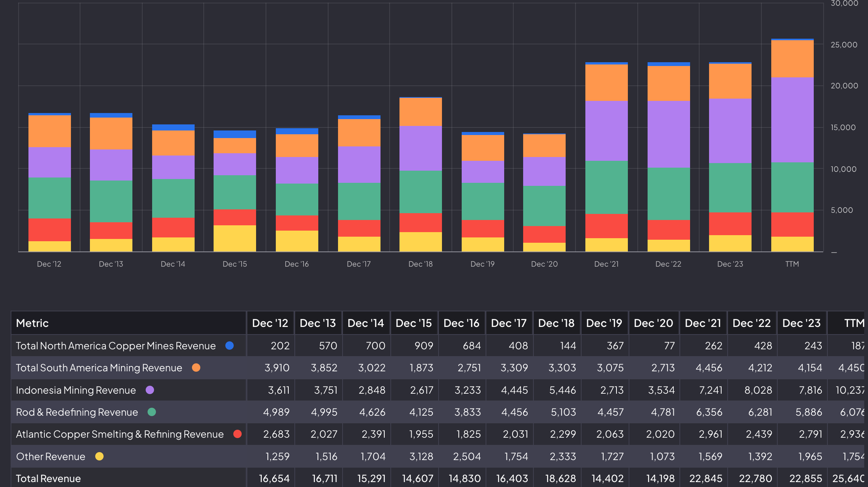Screen dimensions: 868x487
Task: Click orange dot for South America Mining
Action: tap(196, 368)
